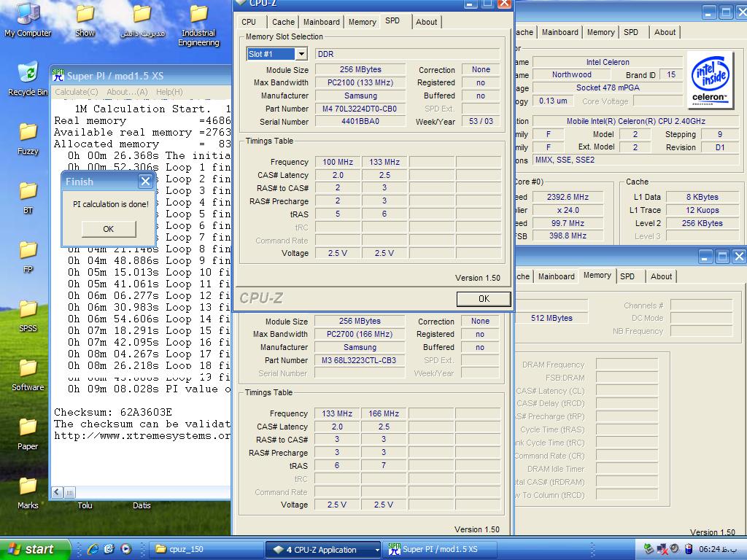Switch to Cache tab in front CPU-Z
Image resolution: width=747 pixels, height=560 pixels.
283,22
